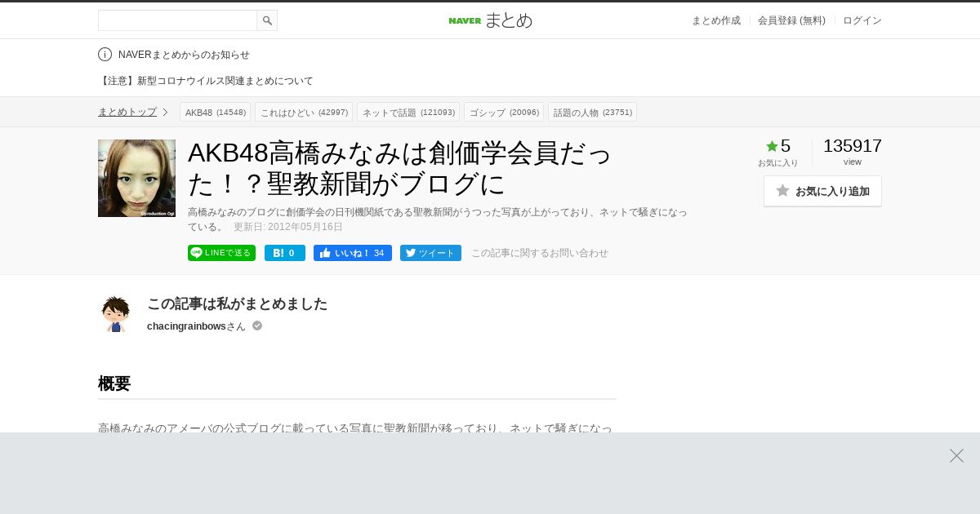Click the verified check badge beside chacingrainbows
Screen dimensions: 980x514
click(x=257, y=326)
